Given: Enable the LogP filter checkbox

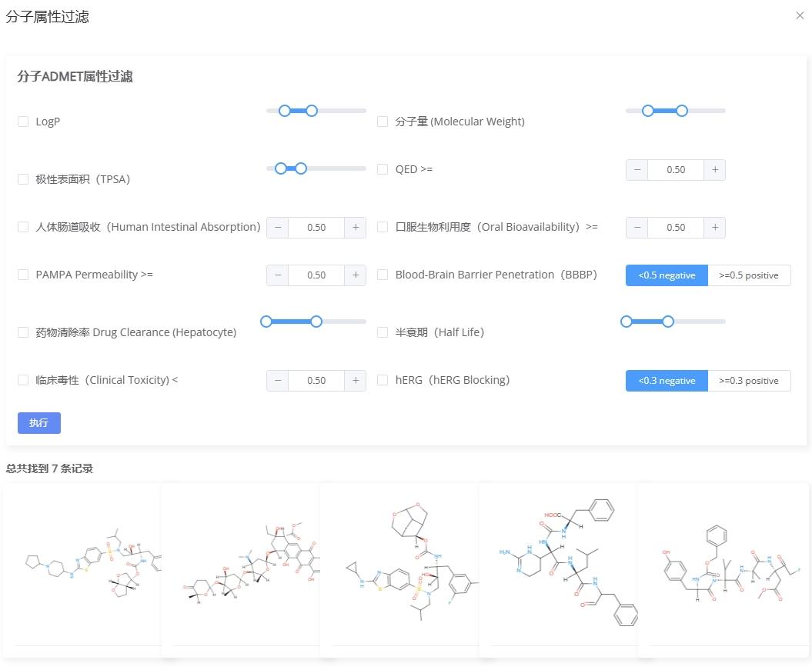Looking at the screenshot, I should (23, 122).
